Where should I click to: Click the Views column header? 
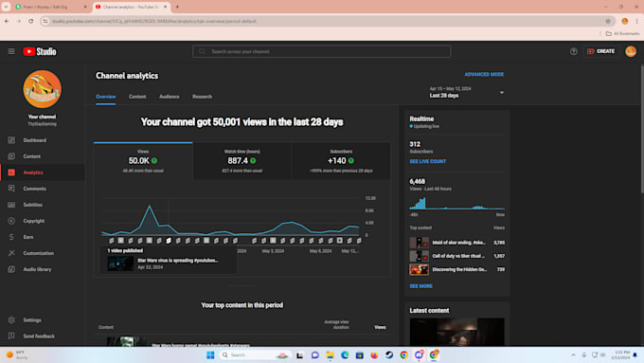click(x=380, y=327)
